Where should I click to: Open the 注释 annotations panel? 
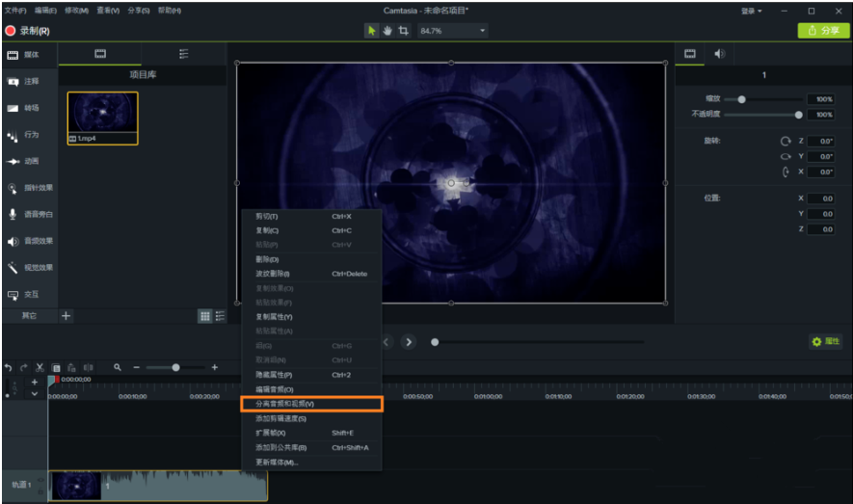[x=30, y=82]
